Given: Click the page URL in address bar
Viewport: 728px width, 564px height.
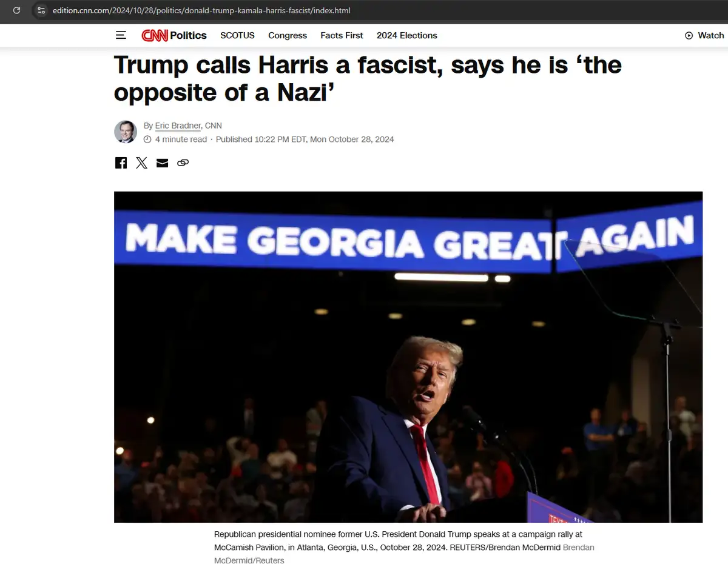Looking at the screenshot, I should click(x=201, y=10).
